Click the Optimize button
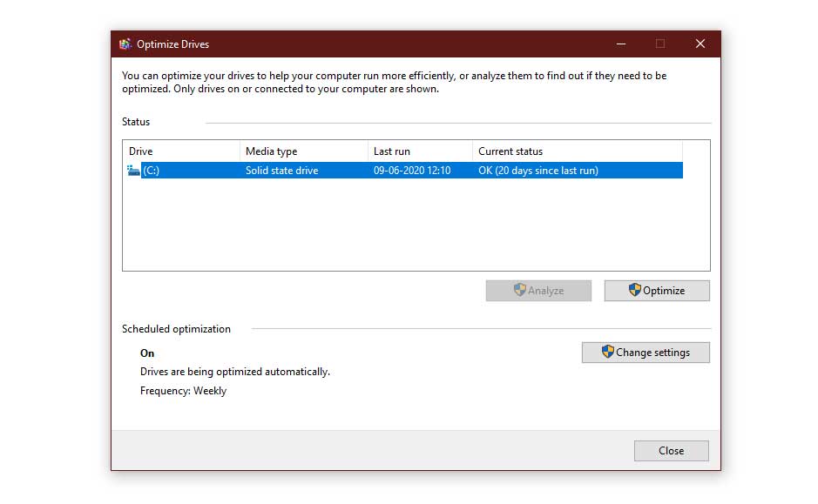 pyautogui.click(x=657, y=291)
